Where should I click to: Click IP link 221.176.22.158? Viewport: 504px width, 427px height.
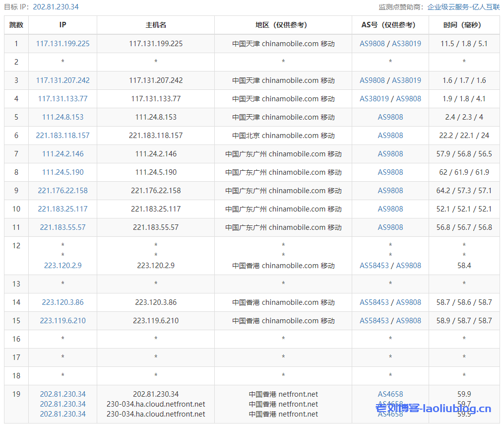click(63, 191)
